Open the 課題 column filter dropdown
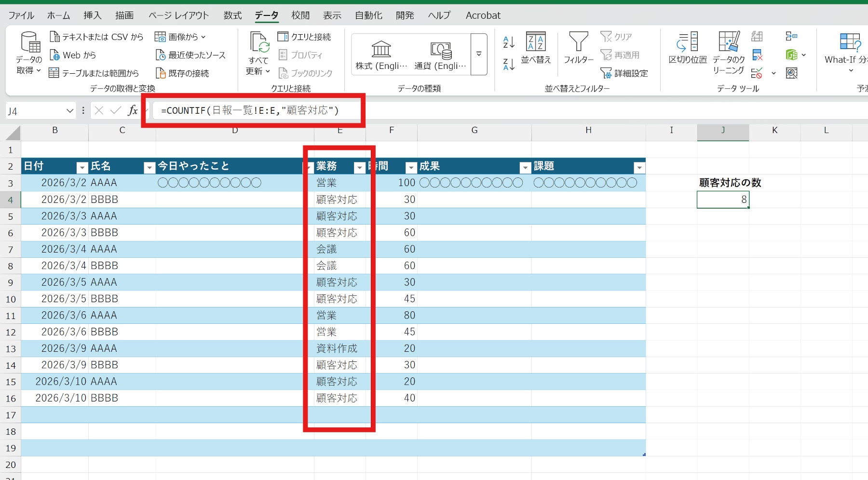Screen dimensions: 868x480 639,168
